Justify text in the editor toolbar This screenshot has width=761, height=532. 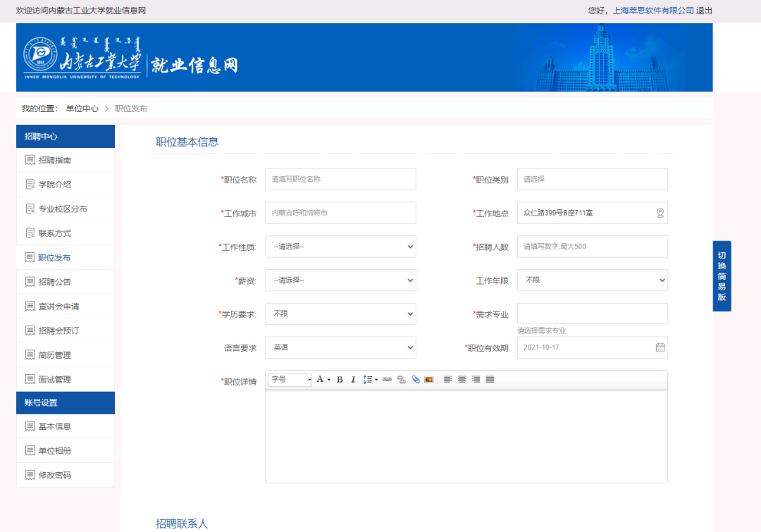pyautogui.click(x=490, y=380)
